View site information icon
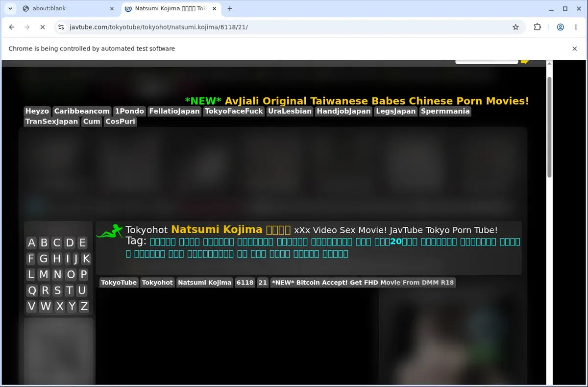Viewport: 588px width, 387px height. point(61,27)
